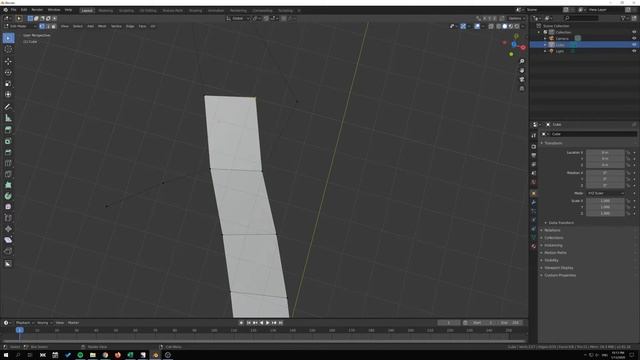Select the 3D Cursor tool
The image size is (640, 360).
click(x=8, y=49)
